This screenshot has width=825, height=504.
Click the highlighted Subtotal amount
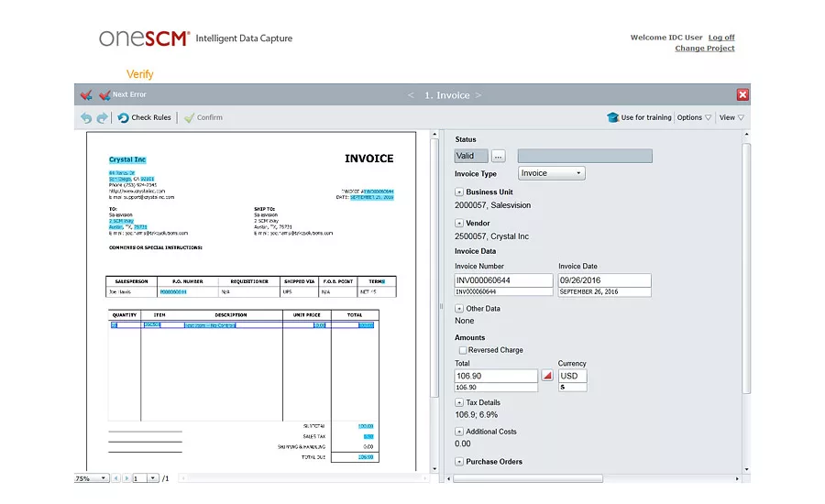tap(366, 426)
